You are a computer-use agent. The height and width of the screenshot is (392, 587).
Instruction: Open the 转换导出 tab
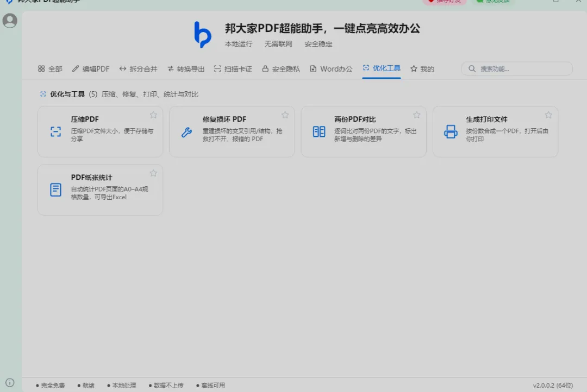click(x=186, y=69)
